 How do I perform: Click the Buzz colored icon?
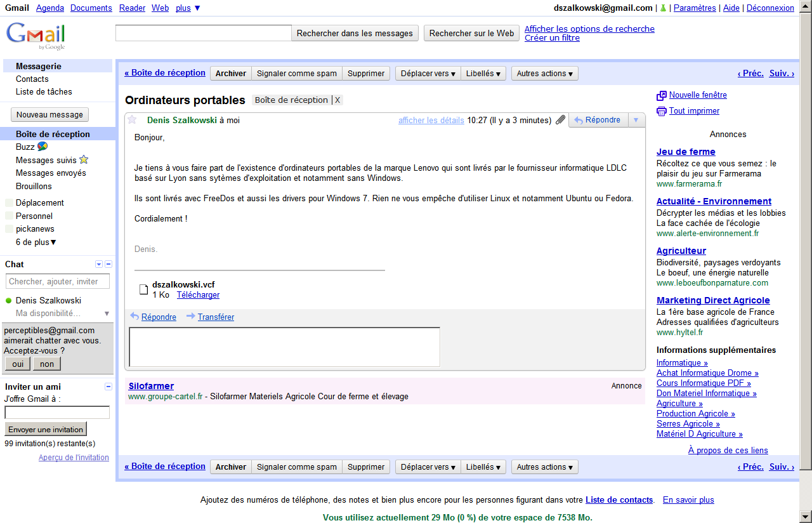click(x=43, y=147)
